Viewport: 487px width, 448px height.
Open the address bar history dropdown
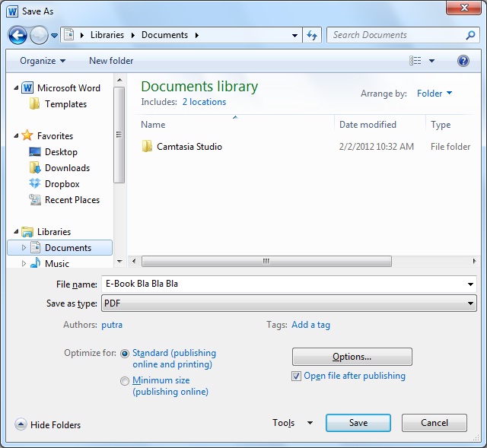pos(294,36)
